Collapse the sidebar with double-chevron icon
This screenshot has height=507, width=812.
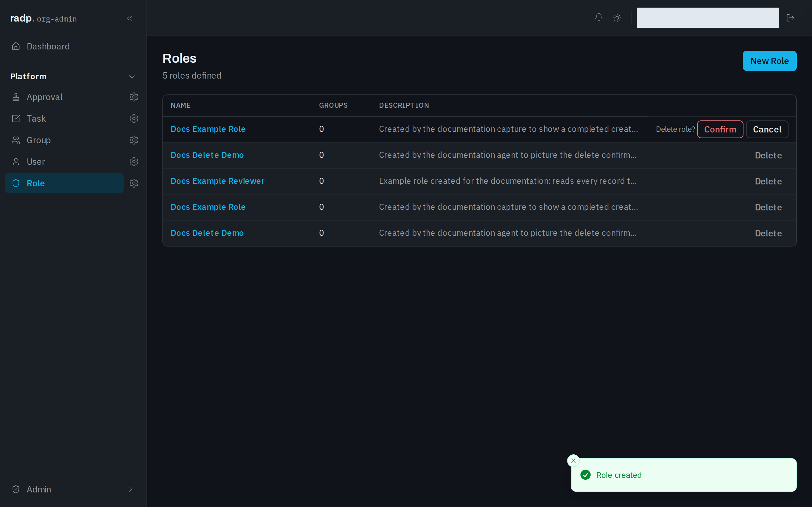[129, 18]
